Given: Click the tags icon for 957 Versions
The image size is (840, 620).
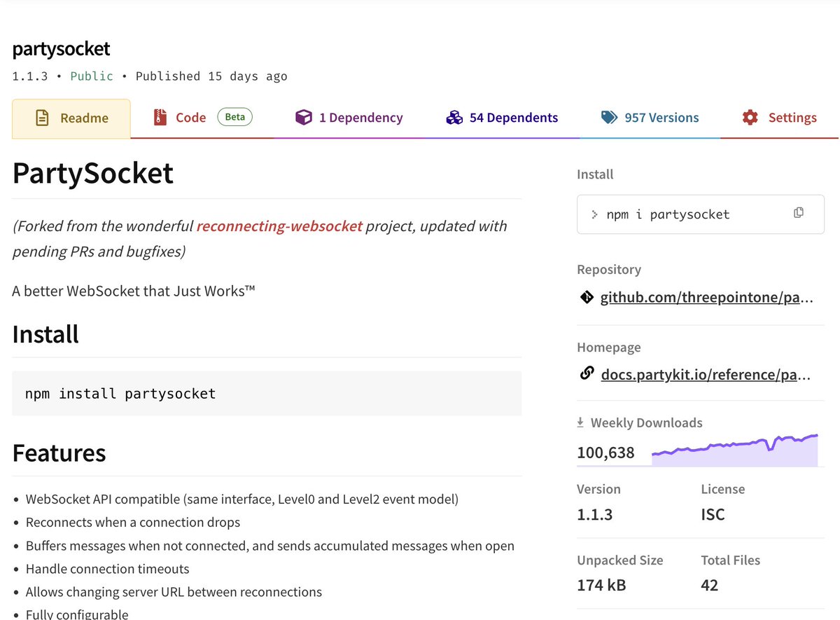Looking at the screenshot, I should click(609, 118).
